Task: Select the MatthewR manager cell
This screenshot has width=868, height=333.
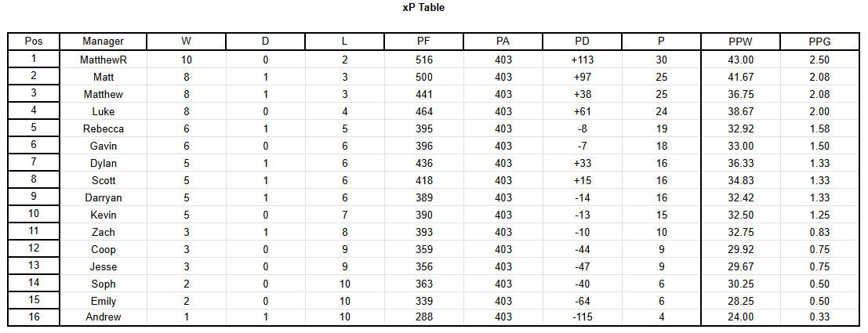Action: [103, 60]
